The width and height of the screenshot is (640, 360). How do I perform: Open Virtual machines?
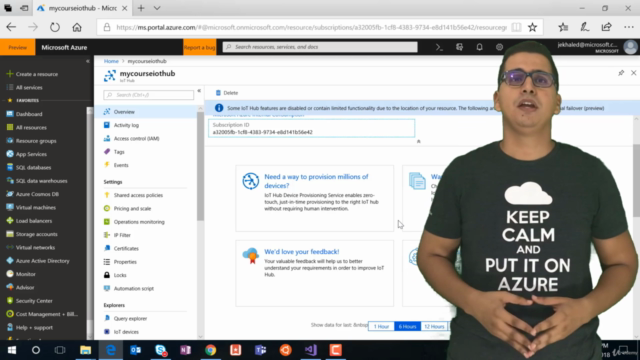coord(31,207)
